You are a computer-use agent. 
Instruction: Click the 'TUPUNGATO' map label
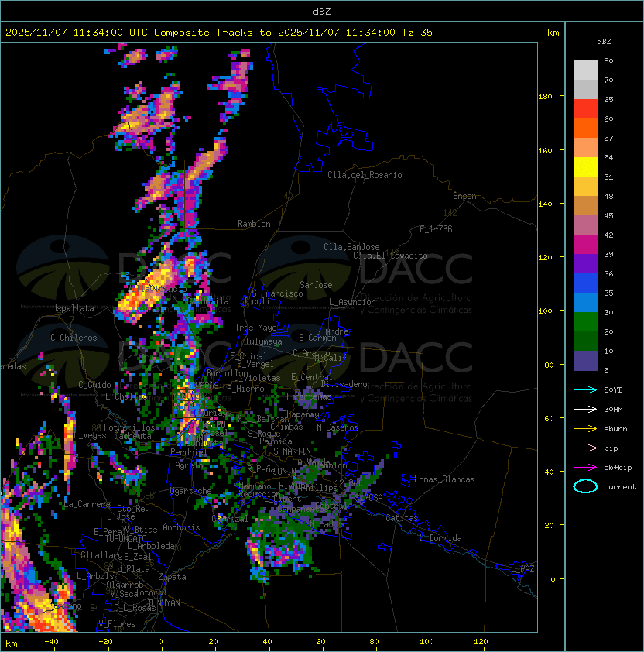click(x=125, y=539)
